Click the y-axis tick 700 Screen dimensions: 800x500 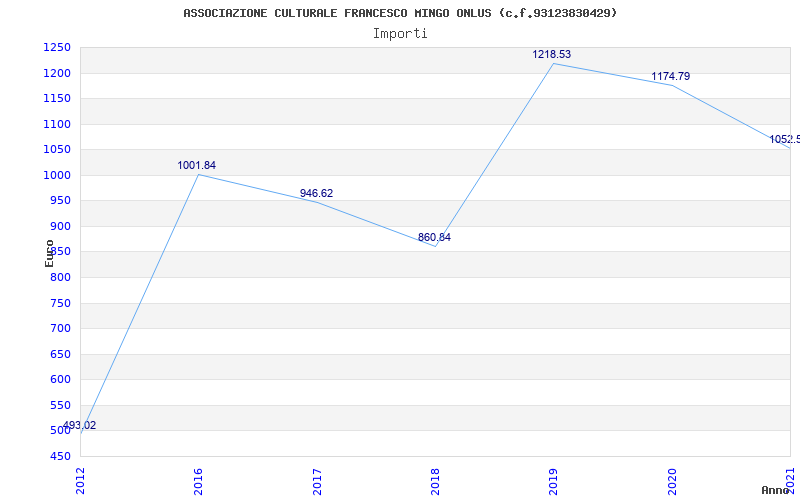(60, 329)
